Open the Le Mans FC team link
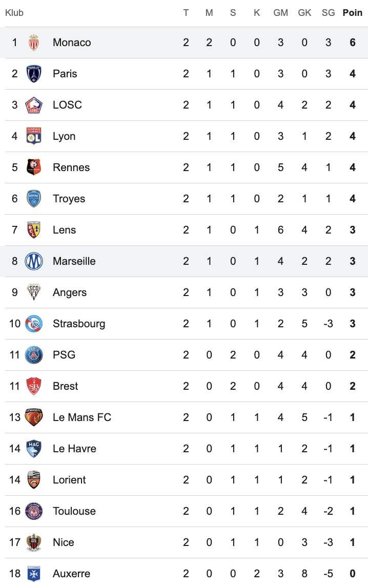The width and height of the screenshot is (368, 588). (x=82, y=417)
